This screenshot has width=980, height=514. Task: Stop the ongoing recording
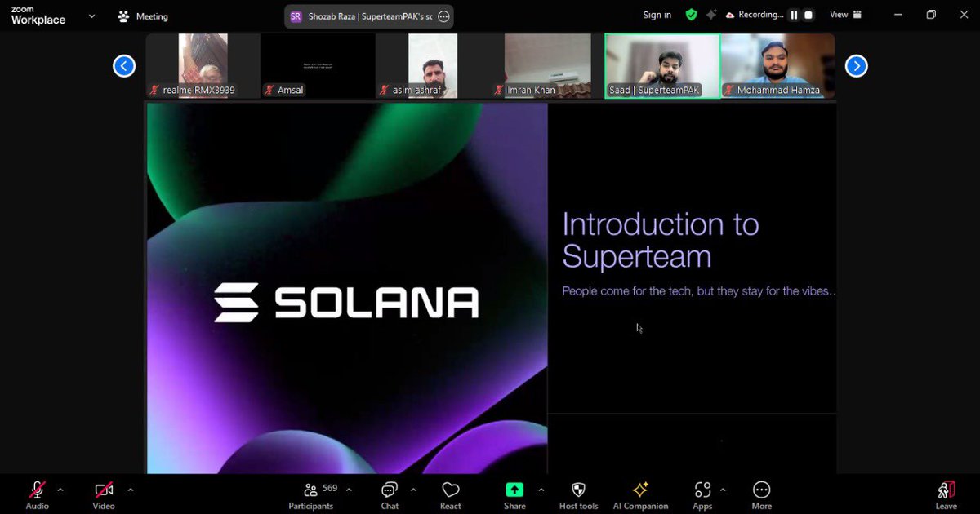(x=807, y=14)
